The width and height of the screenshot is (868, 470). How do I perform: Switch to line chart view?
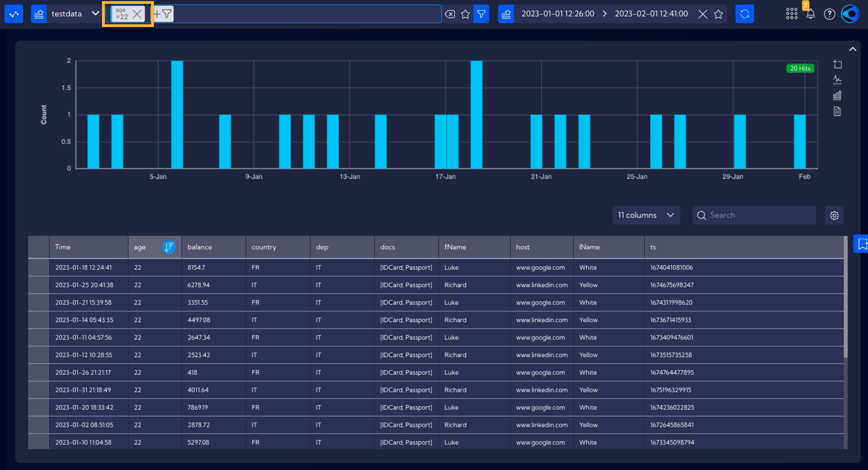click(837, 80)
